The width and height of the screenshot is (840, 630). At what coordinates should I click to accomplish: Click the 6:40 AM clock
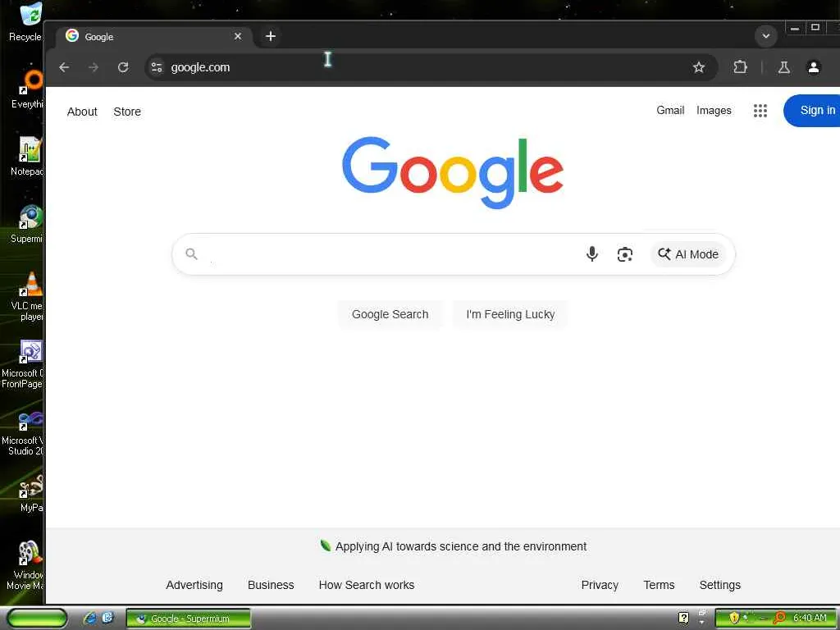point(810,619)
